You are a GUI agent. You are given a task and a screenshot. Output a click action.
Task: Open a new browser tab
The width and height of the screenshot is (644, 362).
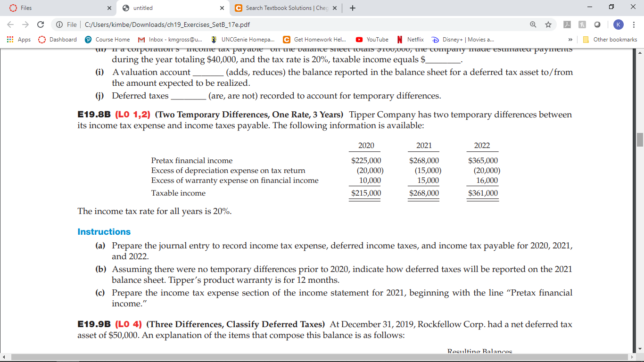point(353,8)
